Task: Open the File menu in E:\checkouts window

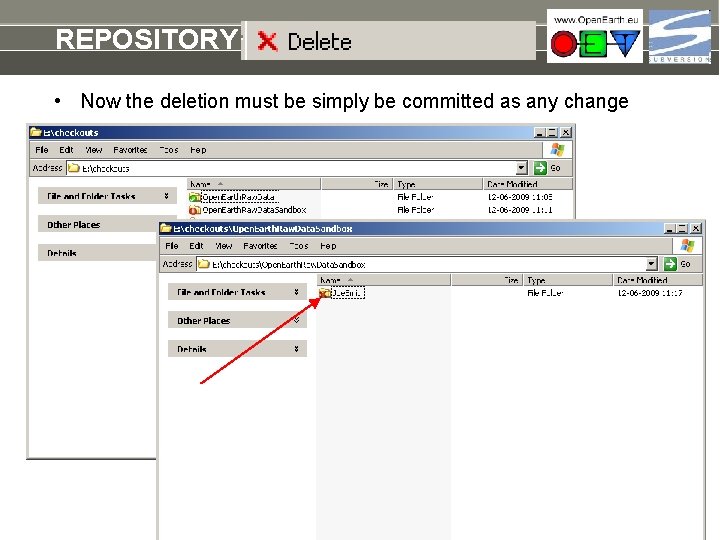Action: tap(41, 150)
